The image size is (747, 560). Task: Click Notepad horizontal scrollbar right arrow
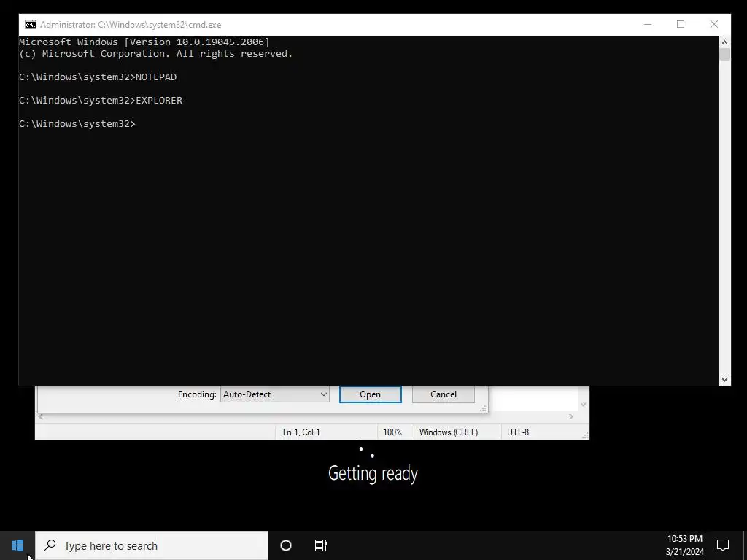point(571,416)
